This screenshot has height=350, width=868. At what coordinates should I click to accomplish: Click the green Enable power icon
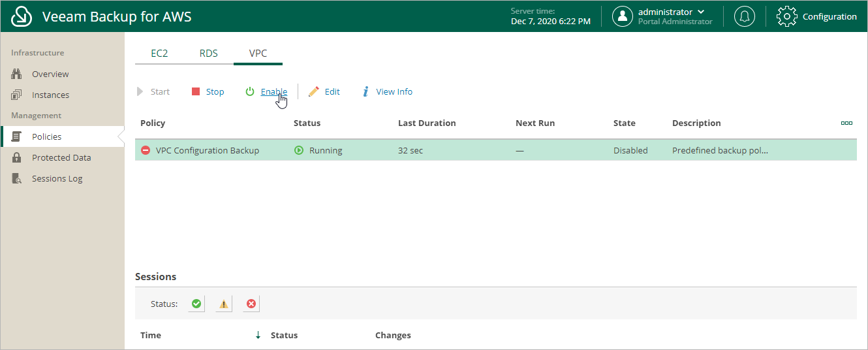[250, 91]
